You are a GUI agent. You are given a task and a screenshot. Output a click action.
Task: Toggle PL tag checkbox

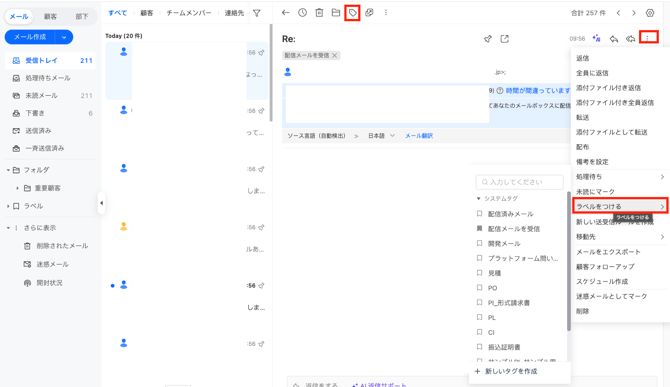point(479,317)
